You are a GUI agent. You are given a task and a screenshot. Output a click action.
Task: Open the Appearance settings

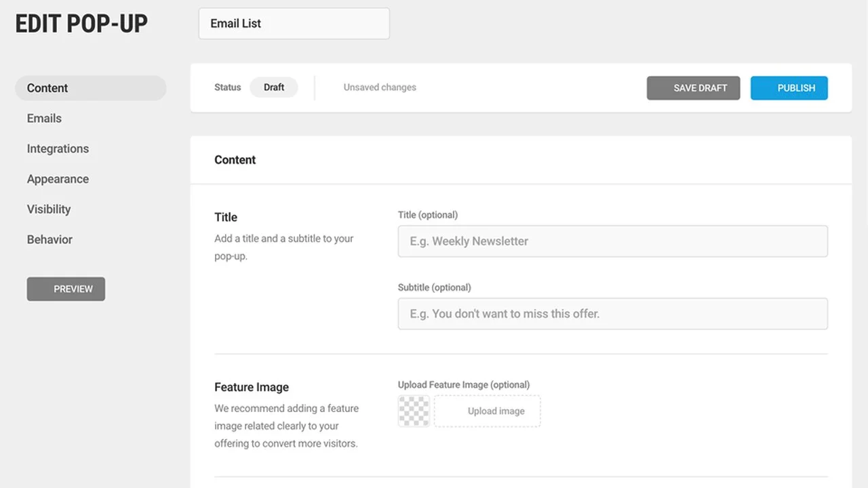click(x=58, y=179)
